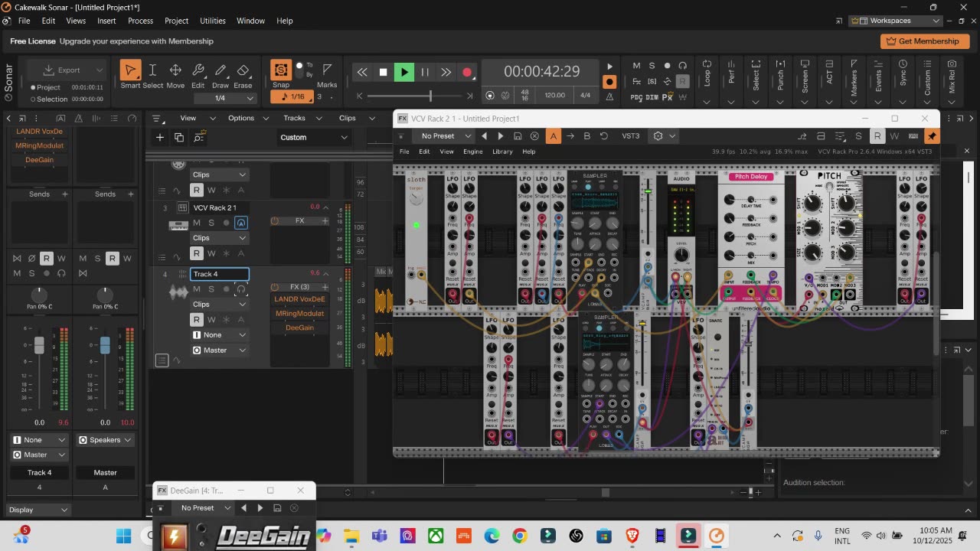Screen dimensions: 980x551
Task: Click the Track 4 name field
Action: (x=219, y=274)
